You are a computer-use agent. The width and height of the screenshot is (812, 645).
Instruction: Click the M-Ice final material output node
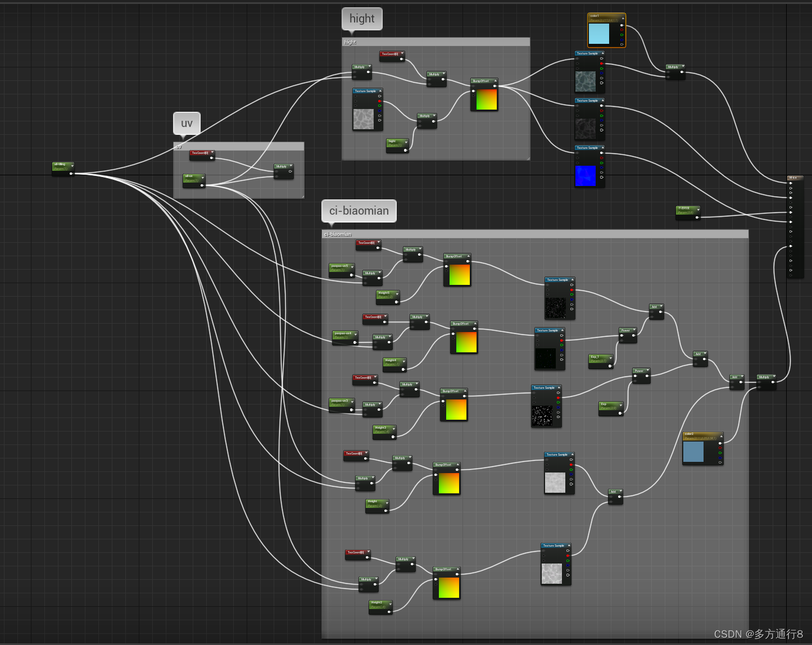794,178
